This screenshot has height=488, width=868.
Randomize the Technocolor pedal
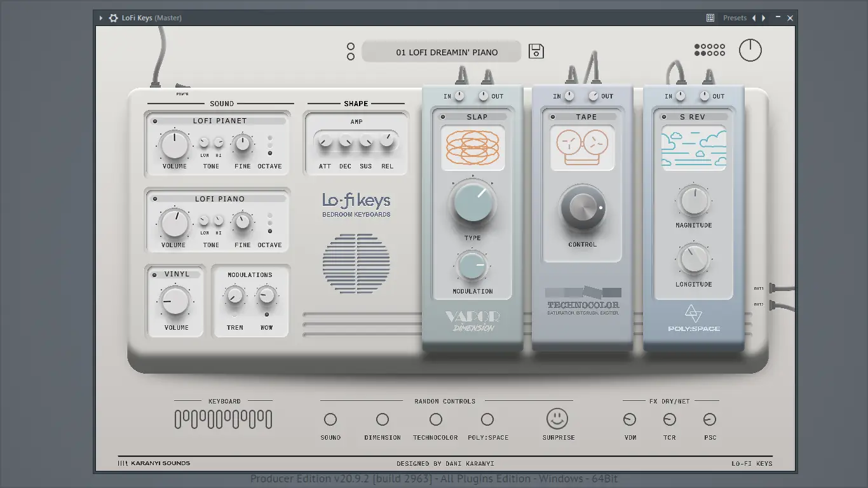(x=436, y=419)
